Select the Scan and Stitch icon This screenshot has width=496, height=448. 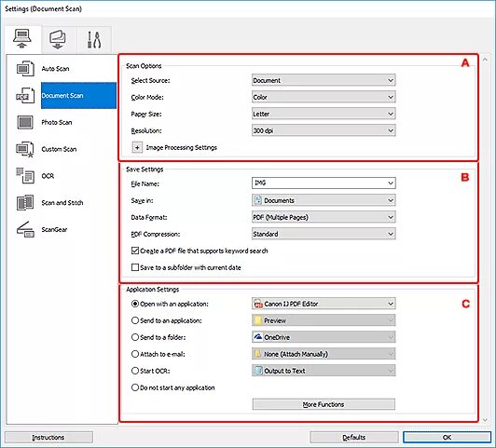pyautogui.click(x=25, y=202)
